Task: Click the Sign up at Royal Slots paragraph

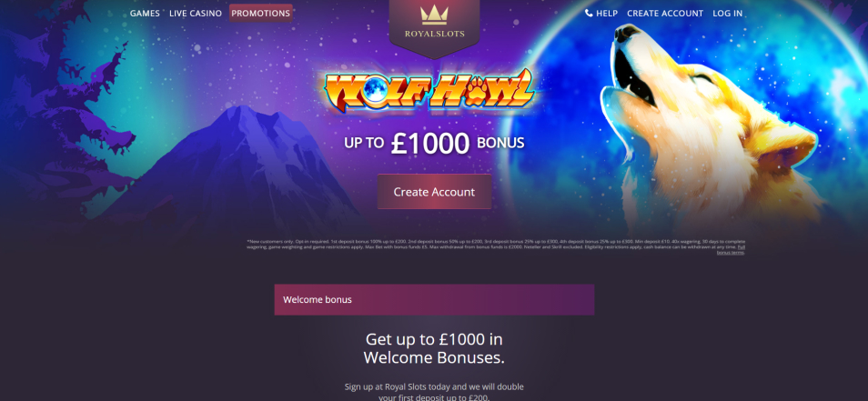Action: coord(434,392)
